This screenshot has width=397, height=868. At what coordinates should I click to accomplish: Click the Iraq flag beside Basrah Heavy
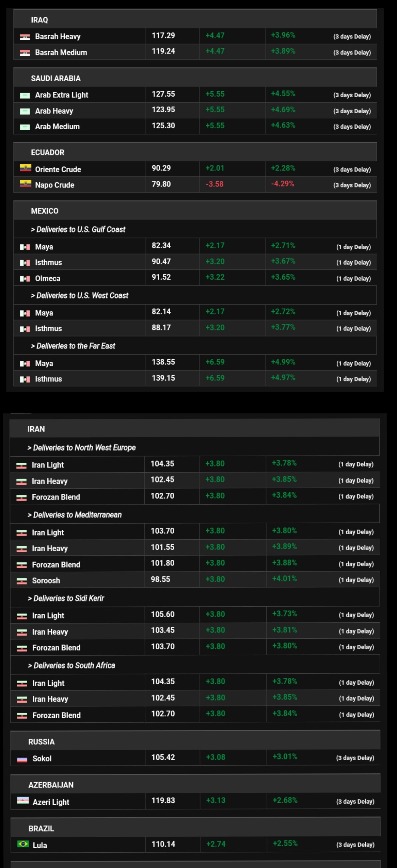pyautogui.click(x=25, y=37)
